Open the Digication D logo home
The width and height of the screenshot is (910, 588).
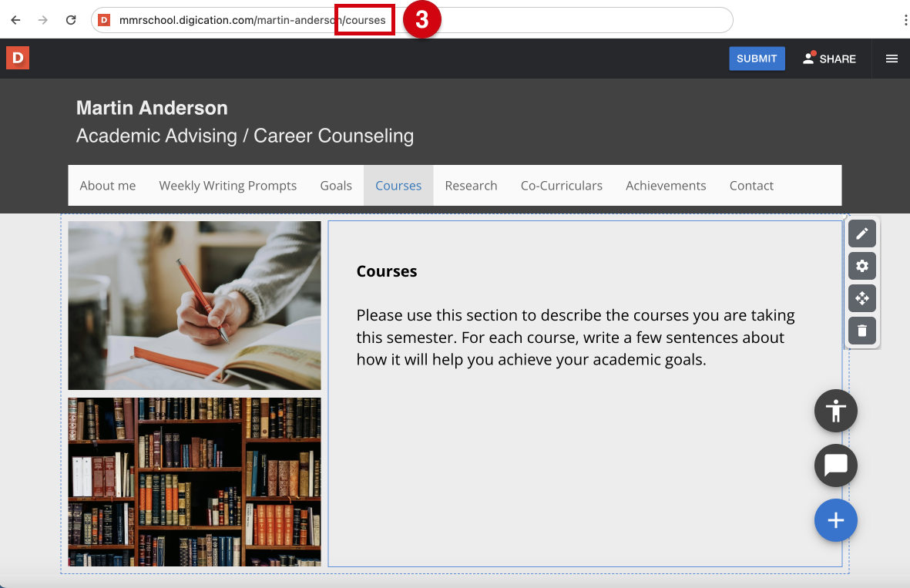coord(18,58)
